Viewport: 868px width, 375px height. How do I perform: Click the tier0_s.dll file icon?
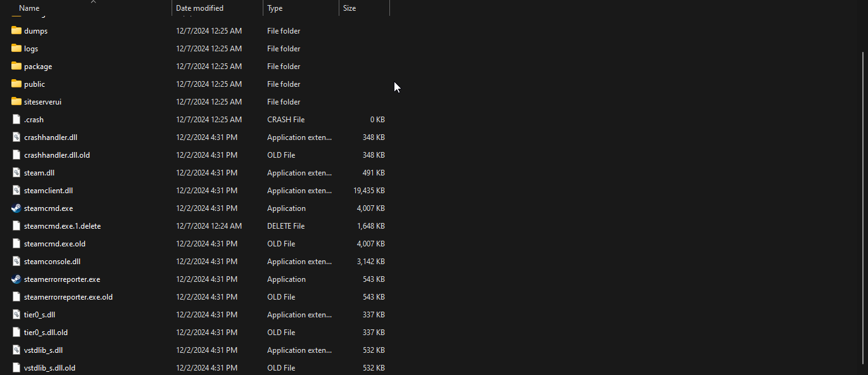click(x=16, y=314)
